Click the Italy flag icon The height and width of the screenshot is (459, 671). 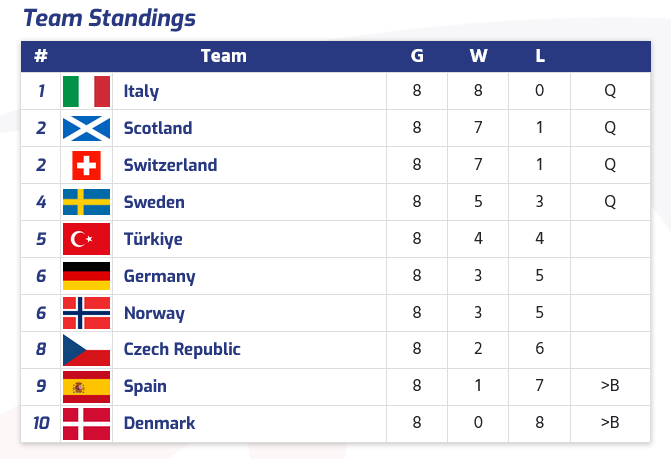pyautogui.click(x=86, y=91)
